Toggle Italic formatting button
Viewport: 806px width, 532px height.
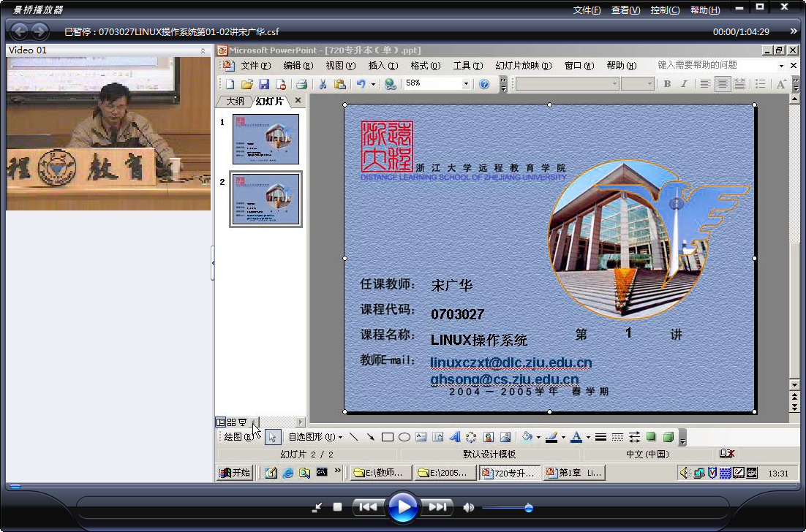coord(684,84)
